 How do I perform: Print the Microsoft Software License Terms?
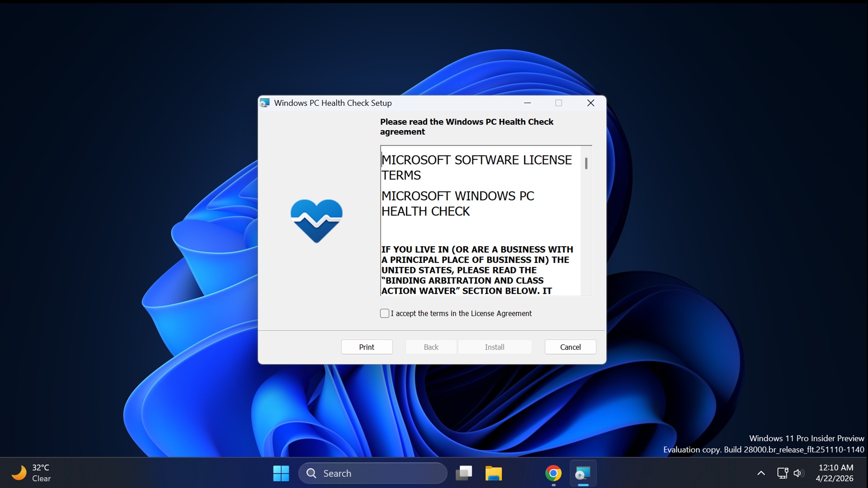tap(367, 347)
